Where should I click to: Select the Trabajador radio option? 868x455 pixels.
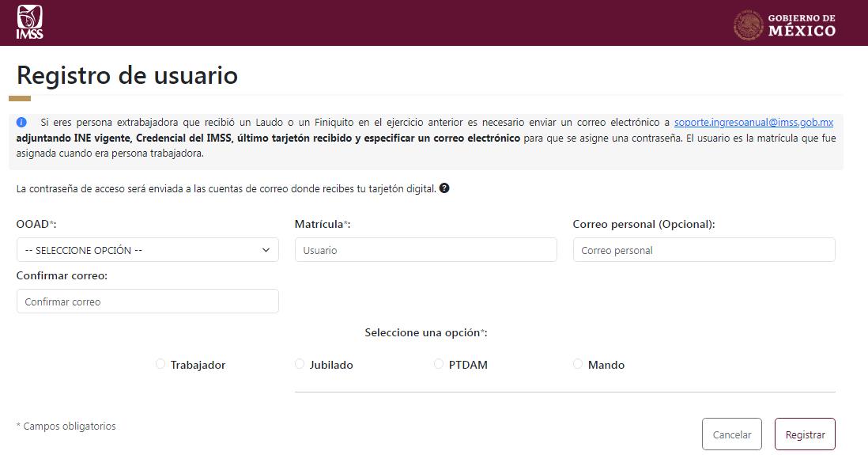coord(160,364)
